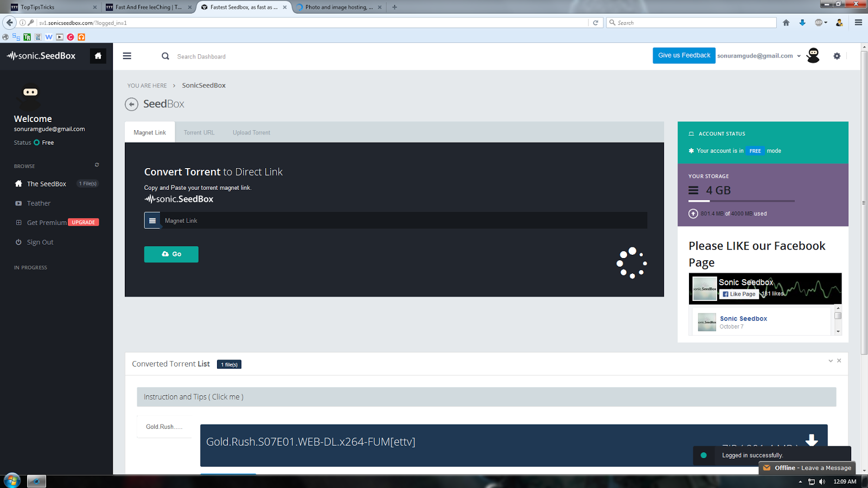The height and width of the screenshot is (488, 868).
Task: Select the Magnet Link tab
Action: [150, 132]
